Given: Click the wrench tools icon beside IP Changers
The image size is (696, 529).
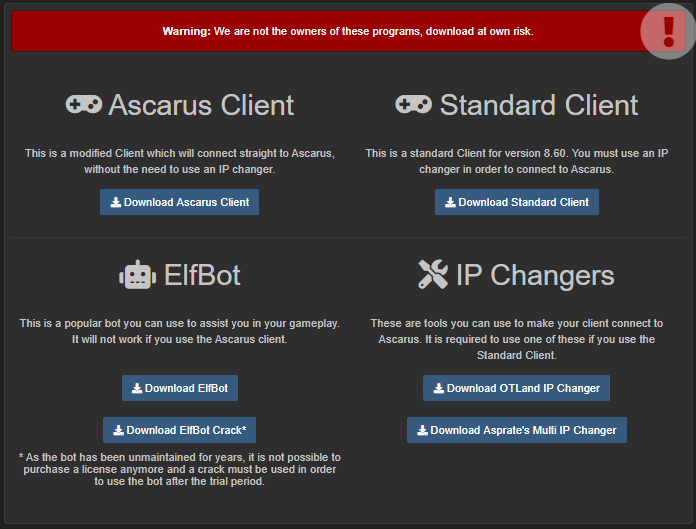Looking at the screenshot, I should [433, 274].
